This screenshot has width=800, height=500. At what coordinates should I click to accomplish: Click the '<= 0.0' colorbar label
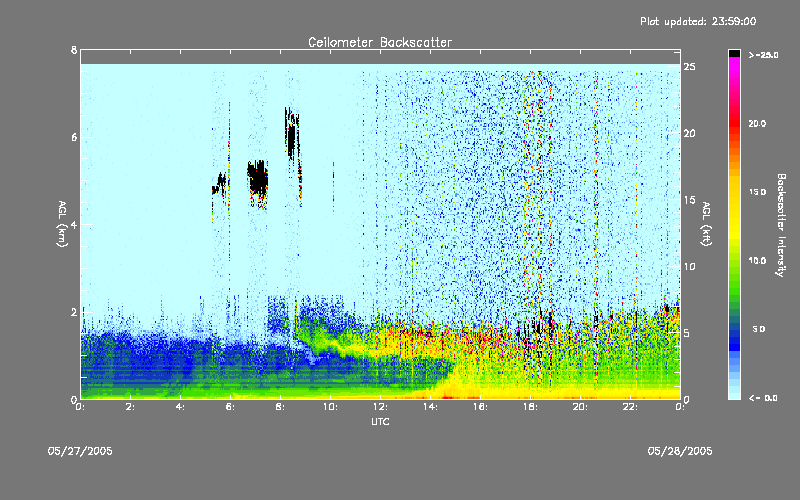point(763,398)
